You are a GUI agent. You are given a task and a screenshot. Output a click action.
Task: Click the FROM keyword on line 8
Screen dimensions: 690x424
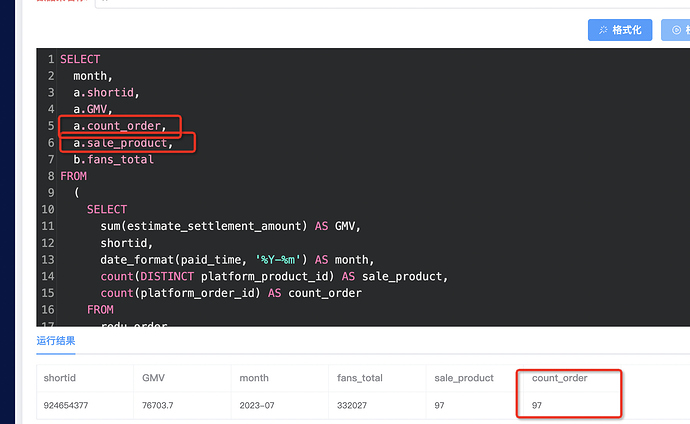tap(73, 176)
